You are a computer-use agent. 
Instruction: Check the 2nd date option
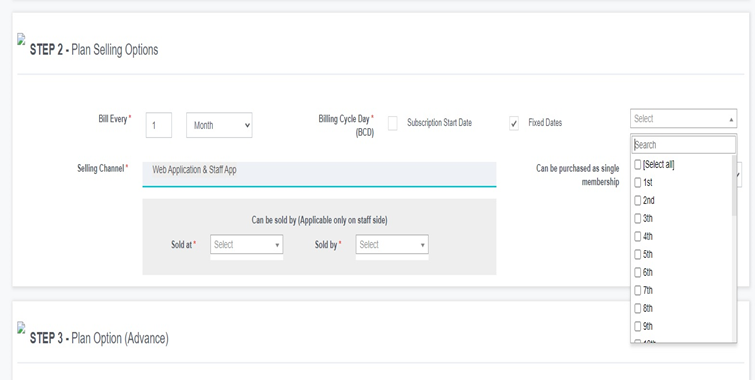pos(638,200)
